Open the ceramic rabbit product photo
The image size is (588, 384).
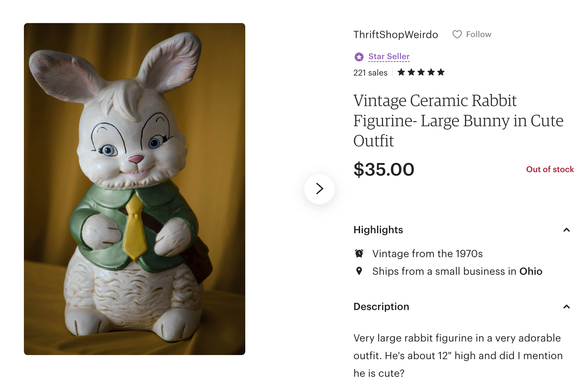coord(135,189)
